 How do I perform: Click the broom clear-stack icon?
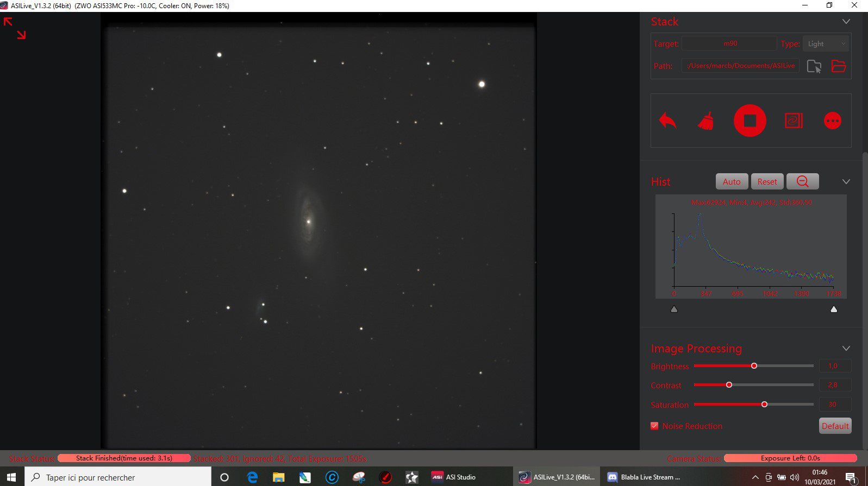click(706, 121)
